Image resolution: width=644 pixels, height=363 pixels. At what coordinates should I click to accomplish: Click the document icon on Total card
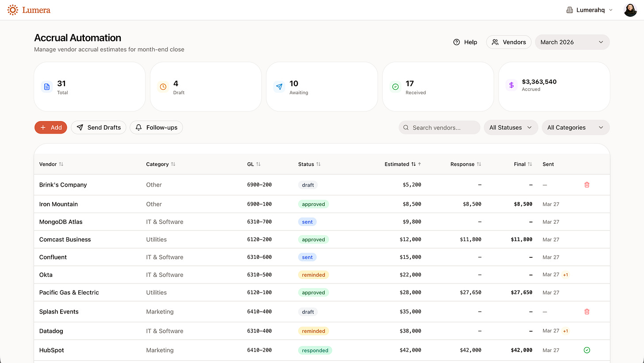point(47,87)
